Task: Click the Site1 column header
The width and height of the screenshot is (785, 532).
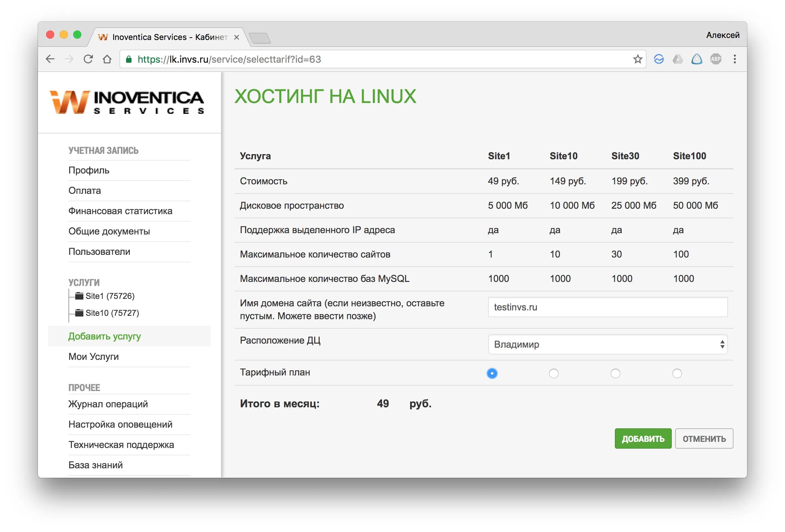Action: click(499, 156)
